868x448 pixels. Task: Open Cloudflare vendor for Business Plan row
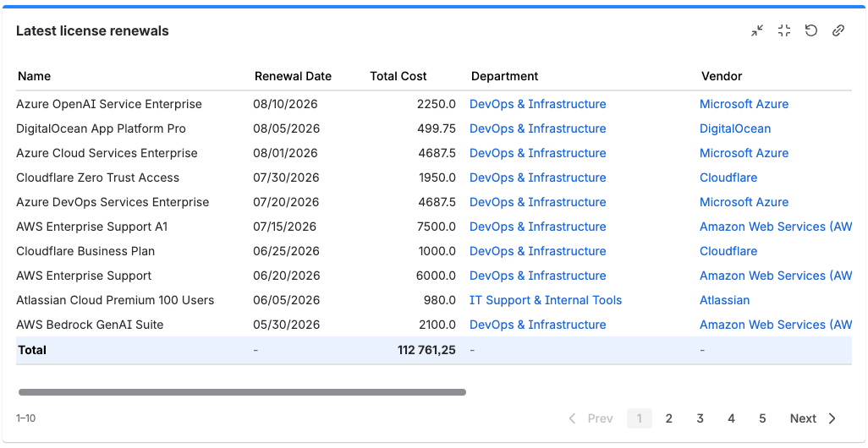(728, 251)
